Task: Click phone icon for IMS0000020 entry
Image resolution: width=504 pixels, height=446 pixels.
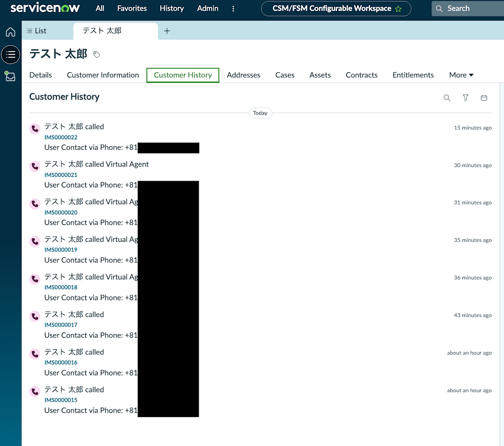Action: coord(35,204)
